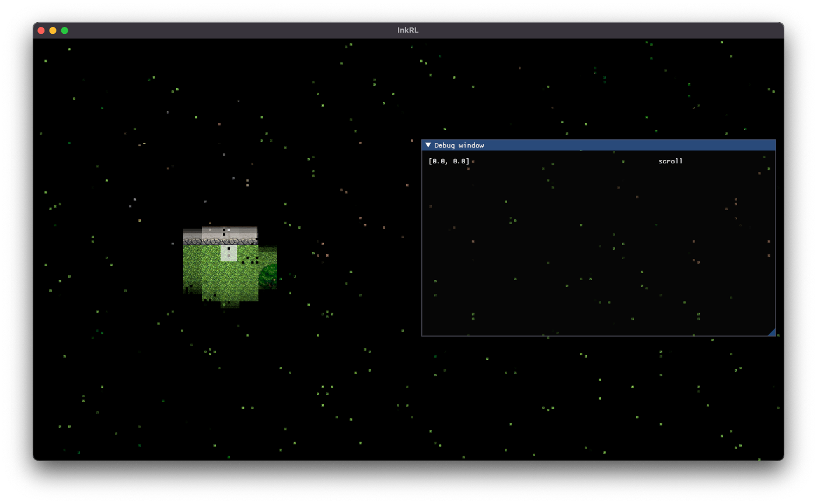Maximize InkRL window with green button
This screenshot has height=504, width=817.
[65, 30]
